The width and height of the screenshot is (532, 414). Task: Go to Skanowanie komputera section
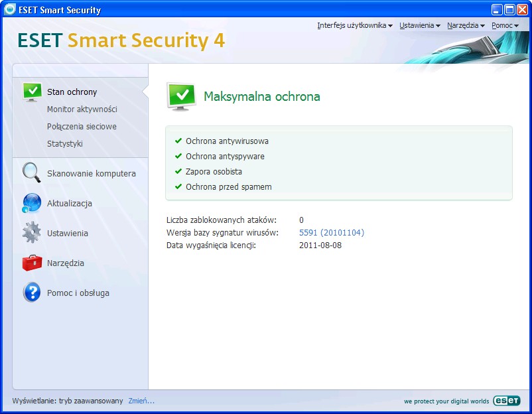92,173
